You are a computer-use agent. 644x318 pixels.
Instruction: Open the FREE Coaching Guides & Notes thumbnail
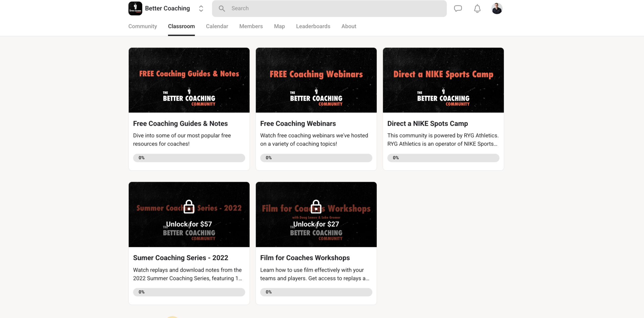(189, 80)
